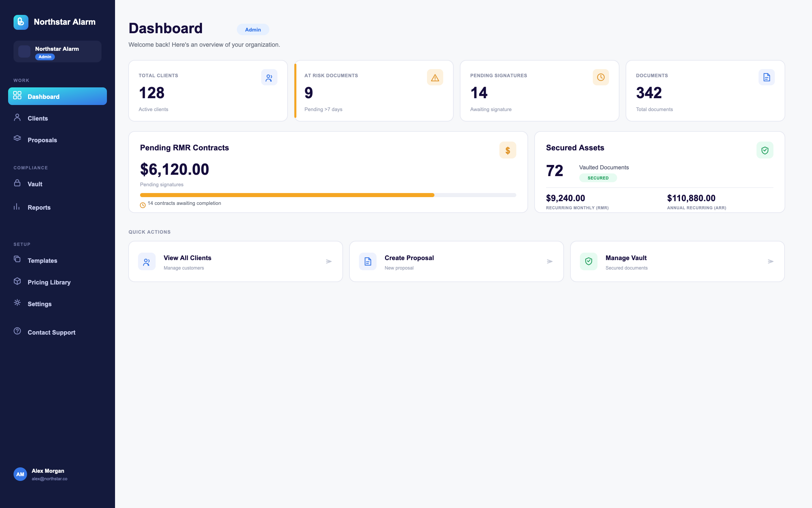Click the Templates copy icon in sidebar

pyautogui.click(x=17, y=259)
